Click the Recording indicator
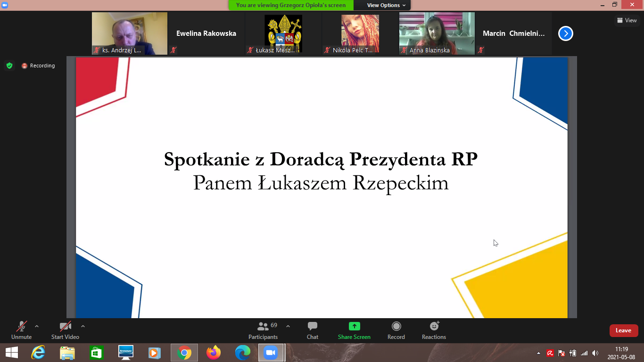 38,66
